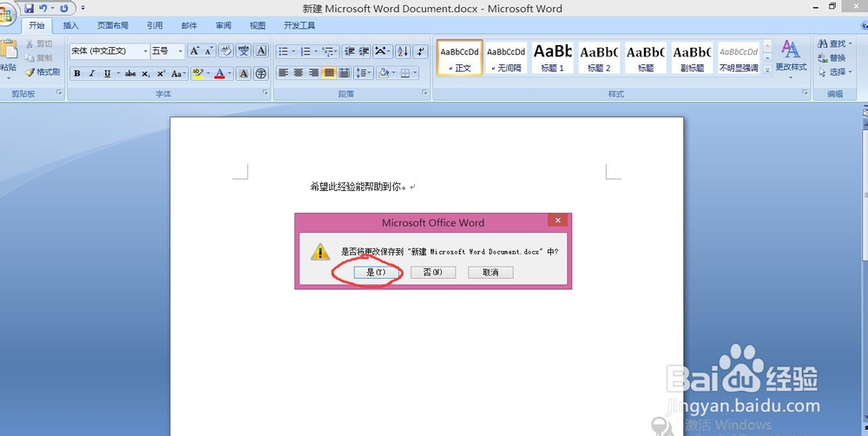
Task: Open the font size dropdown 五号
Action: (181, 51)
